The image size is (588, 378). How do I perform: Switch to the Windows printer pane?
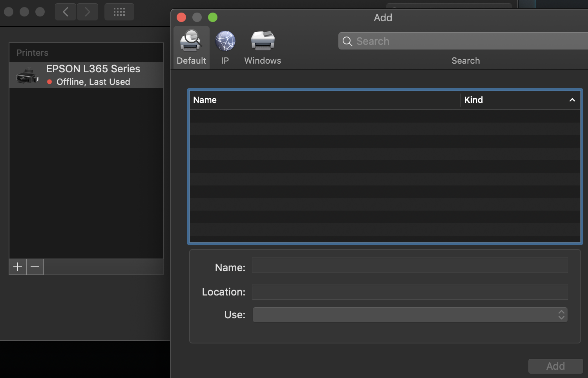click(262, 47)
